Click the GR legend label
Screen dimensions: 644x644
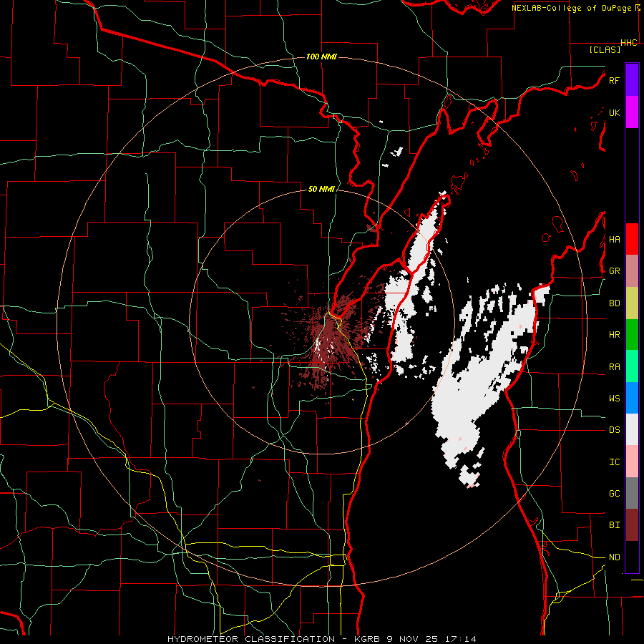[x=614, y=271]
